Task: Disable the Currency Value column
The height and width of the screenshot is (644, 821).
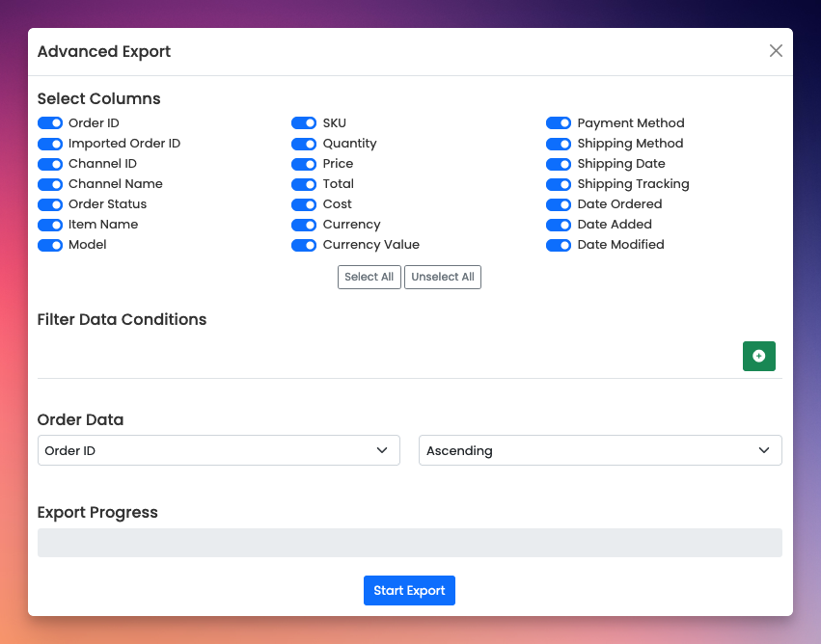Action: (304, 245)
